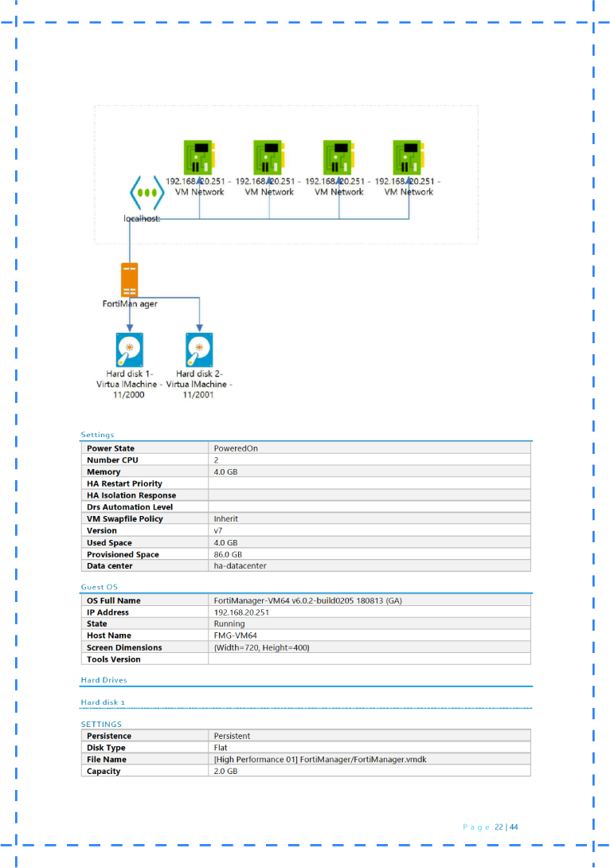610x868 pixels.
Task: Select the 'Flat' disk type value
Action: click(x=221, y=748)
